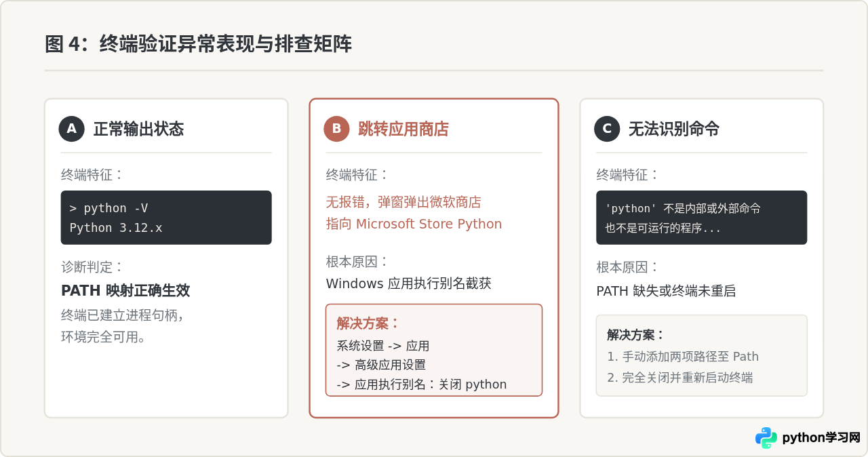This screenshot has height=457, width=868.
Task: Select the heading '无法识别命令'
Action: [674, 129]
